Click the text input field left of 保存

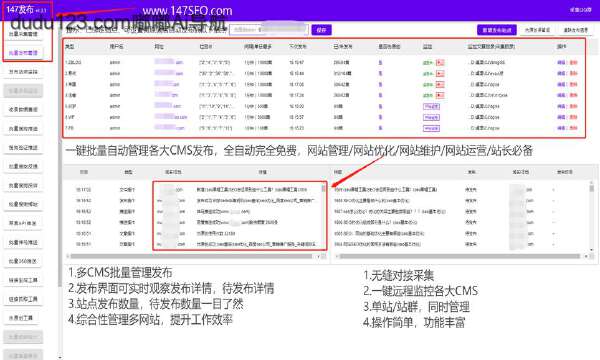click(x=269, y=29)
